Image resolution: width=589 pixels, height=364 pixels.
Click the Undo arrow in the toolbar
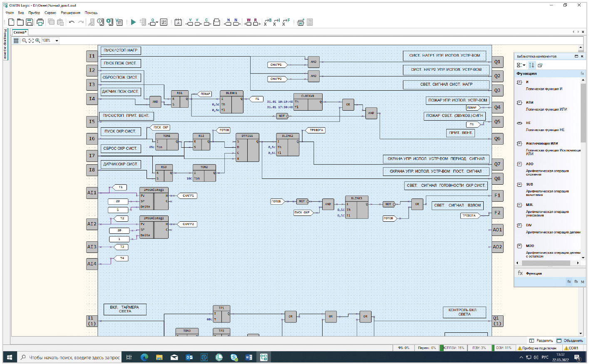point(72,22)
